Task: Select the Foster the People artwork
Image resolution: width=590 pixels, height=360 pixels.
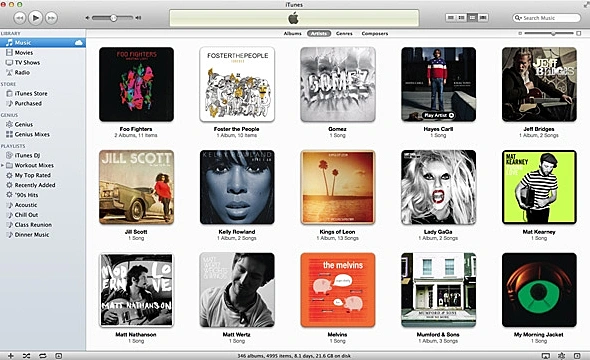Action: [237, 84]
